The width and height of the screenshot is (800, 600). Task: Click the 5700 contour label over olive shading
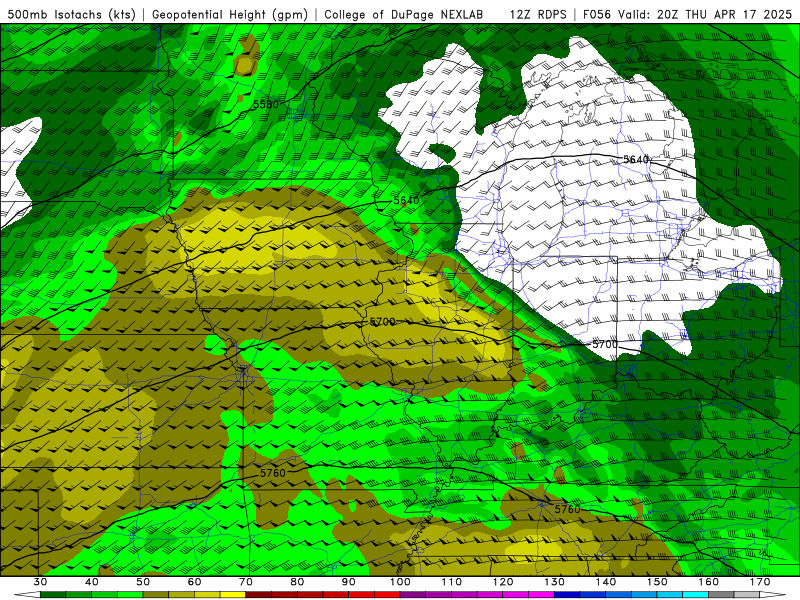pyautogui.click(x=382, y=321)
